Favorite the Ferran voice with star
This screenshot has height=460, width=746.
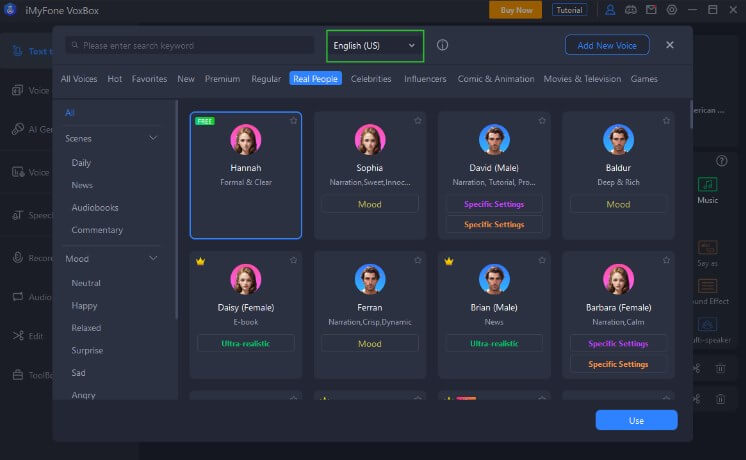pyautogui.click(x=418, y=260)
